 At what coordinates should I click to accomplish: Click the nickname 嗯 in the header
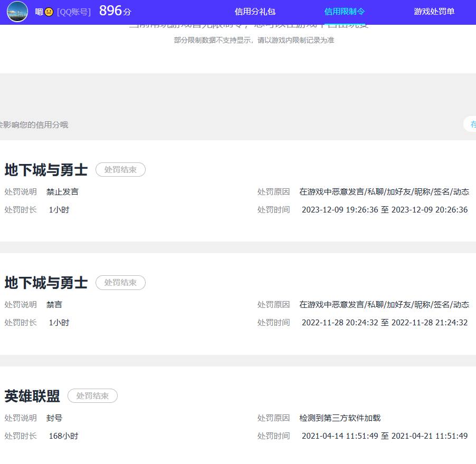(41, 12)
